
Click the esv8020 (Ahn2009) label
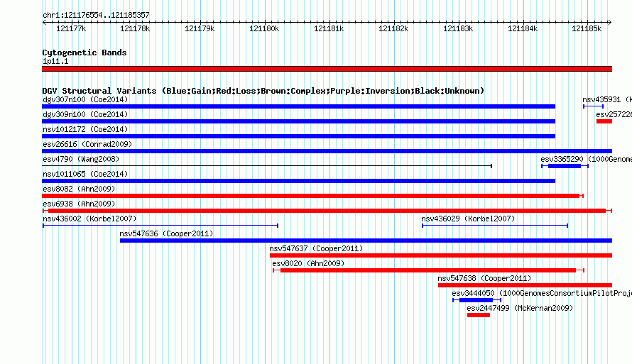[308, 263]
